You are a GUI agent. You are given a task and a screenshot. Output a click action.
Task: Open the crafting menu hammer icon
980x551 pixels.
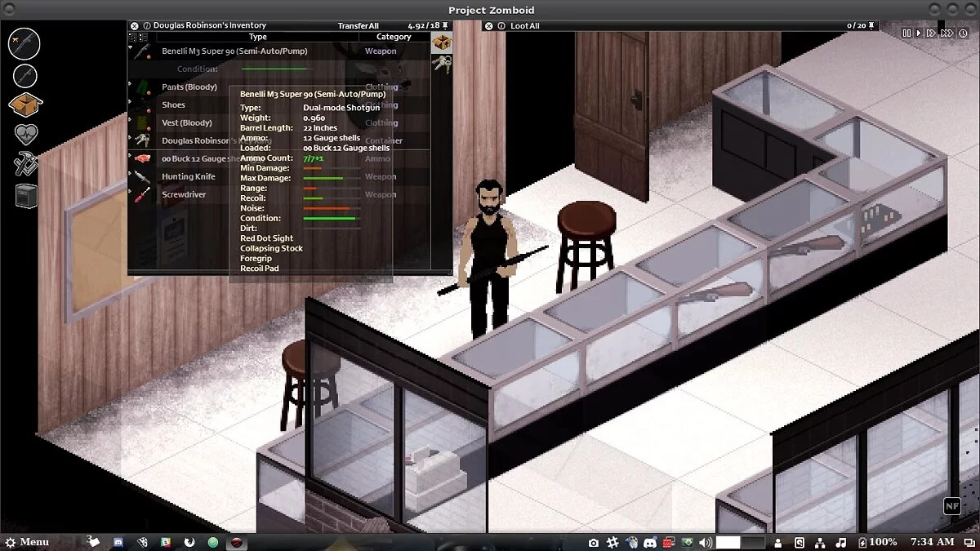pyautogui.click(x=26, y=164)
